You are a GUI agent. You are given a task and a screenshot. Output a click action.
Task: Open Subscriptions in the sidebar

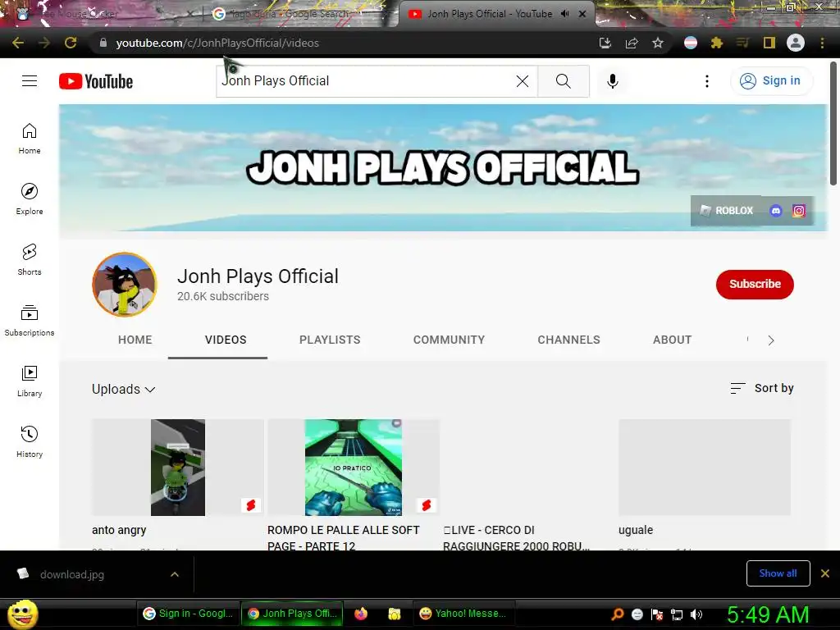point(30,321)
